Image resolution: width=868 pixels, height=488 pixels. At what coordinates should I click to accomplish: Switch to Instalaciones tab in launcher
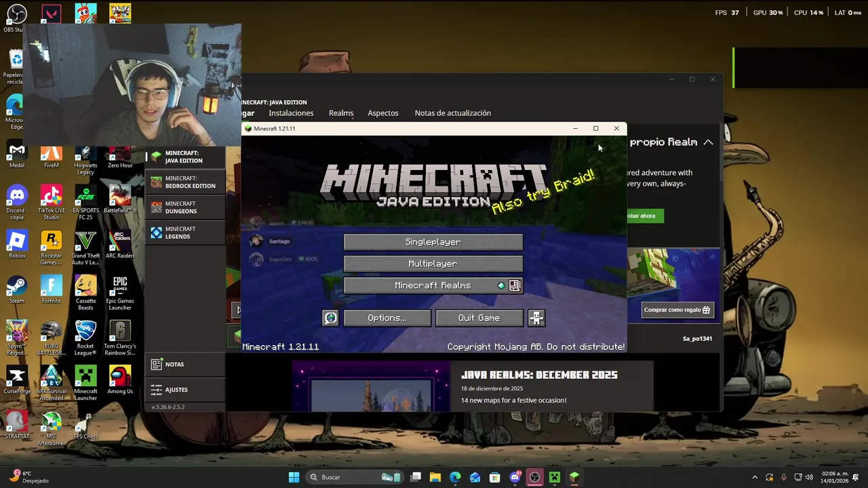(291, 113)
